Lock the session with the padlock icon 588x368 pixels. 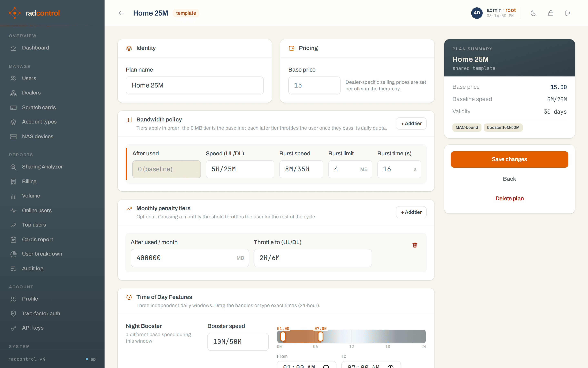pos(551,13)
